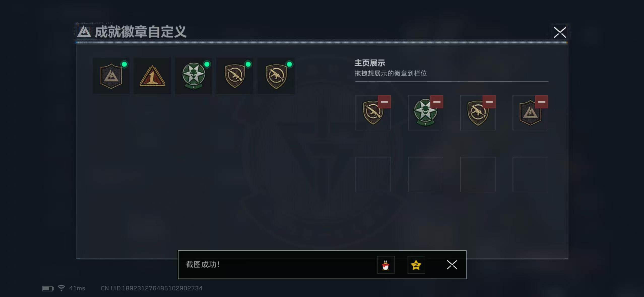Click last empty display slot in second row
The height and width of the screenshot is (297, 644).
[530, 175]
